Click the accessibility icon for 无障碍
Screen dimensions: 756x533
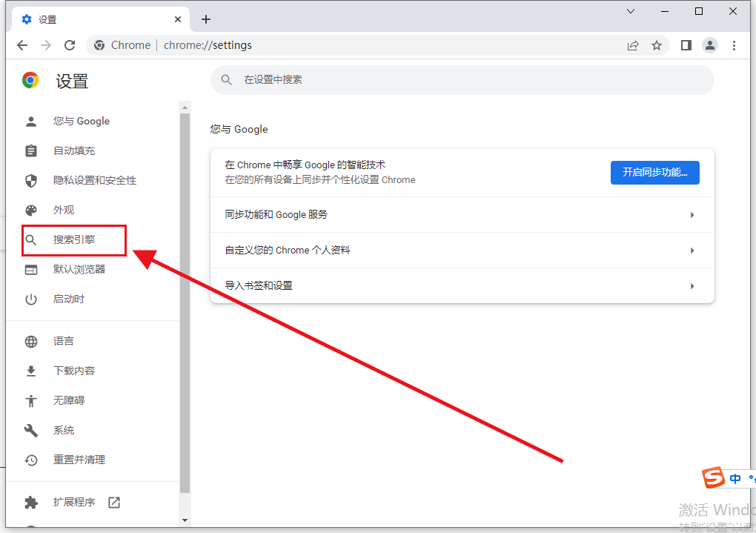pos(31,401)
